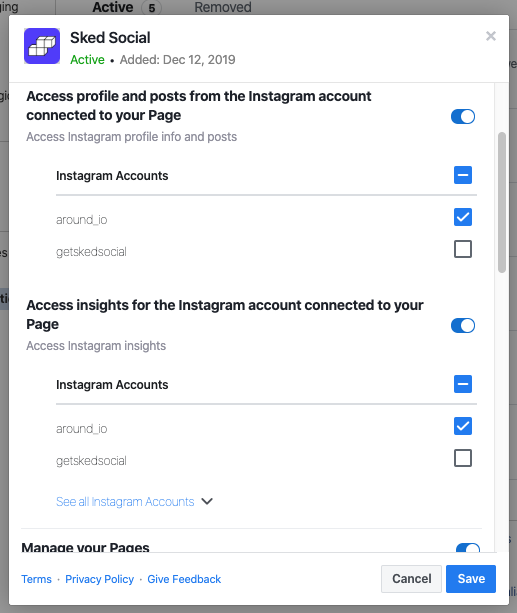This screenshot has height=613, width=517.
Task: Switch to the Active tab
Action: [x=113, y=7]
